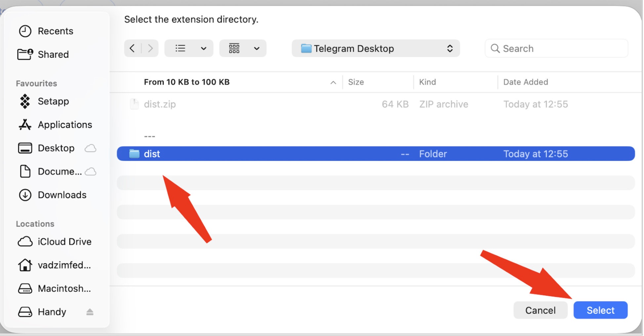Click the cloud icon next to Documents
The height and width of the screenshot is (336, 644).
click(90, 172)
